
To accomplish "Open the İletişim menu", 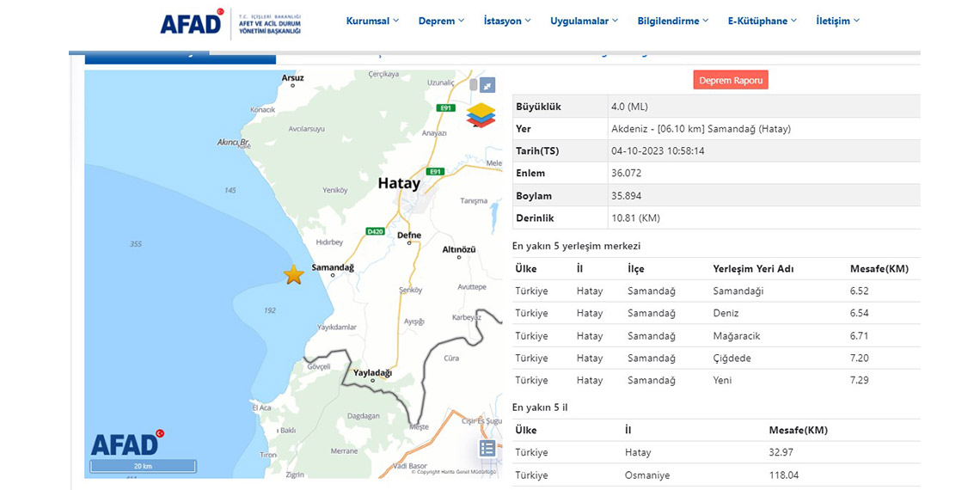I will pos(837,21).
